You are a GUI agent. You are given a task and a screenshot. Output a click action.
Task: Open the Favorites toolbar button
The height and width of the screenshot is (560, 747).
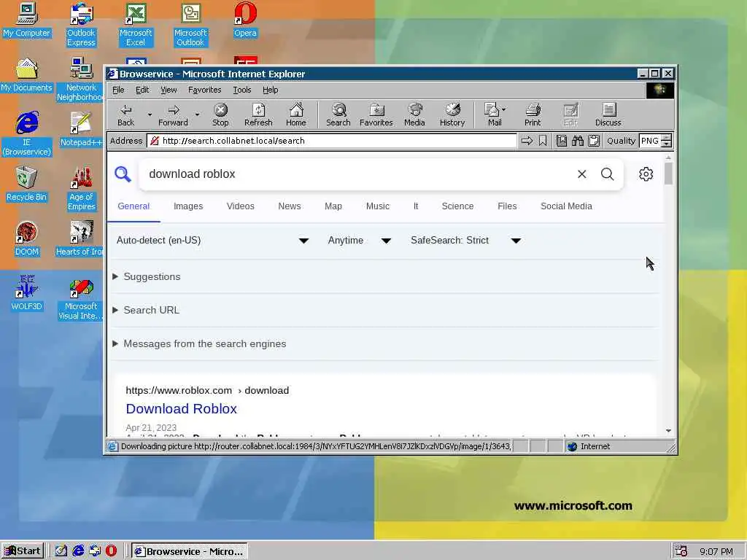tap(376, 115)
